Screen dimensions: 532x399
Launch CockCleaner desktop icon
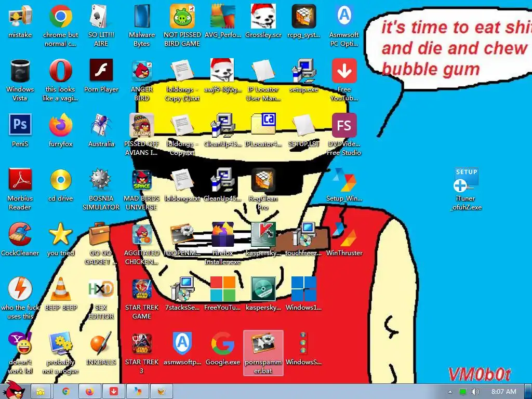point(20,234)
